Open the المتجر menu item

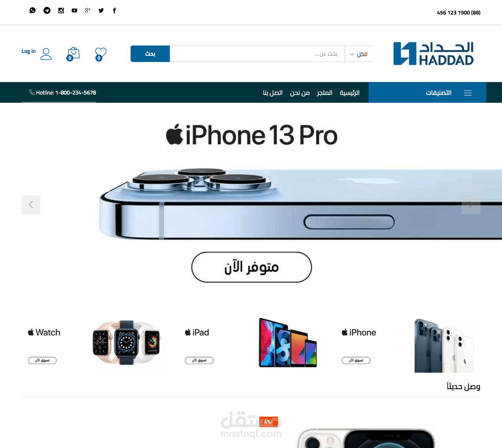pos(325,93)
